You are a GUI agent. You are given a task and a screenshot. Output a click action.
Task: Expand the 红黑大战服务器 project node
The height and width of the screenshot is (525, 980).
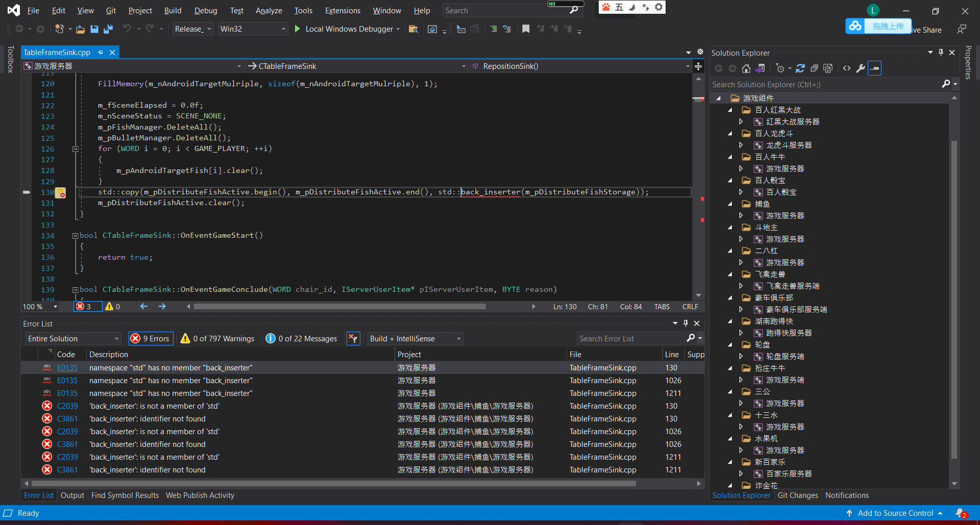[741, 121]
